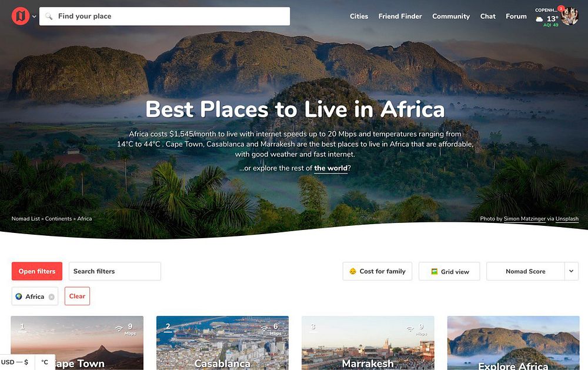Go to the Community section
The width and height of the screenshot is (588, 370).
point(451,16)
